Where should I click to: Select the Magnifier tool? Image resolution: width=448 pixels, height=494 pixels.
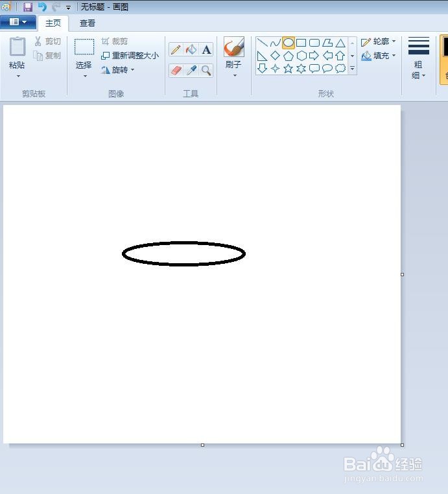coord(206,71)
